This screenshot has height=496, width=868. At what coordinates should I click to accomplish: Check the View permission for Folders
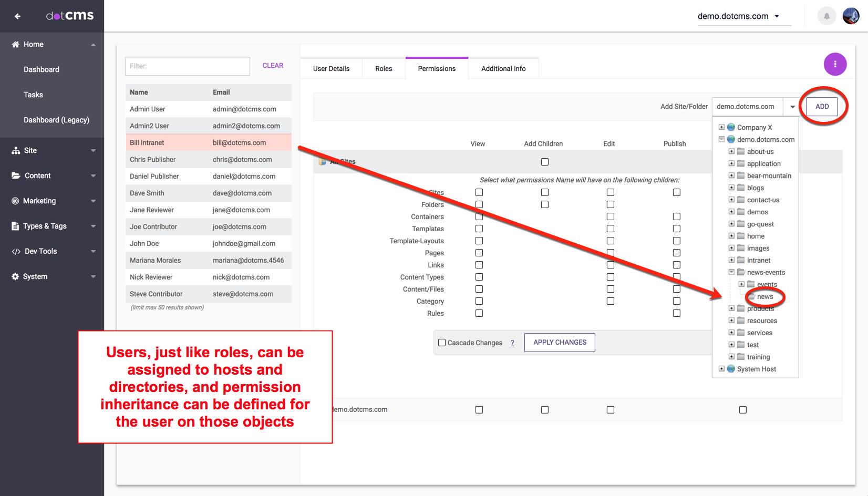479,204
